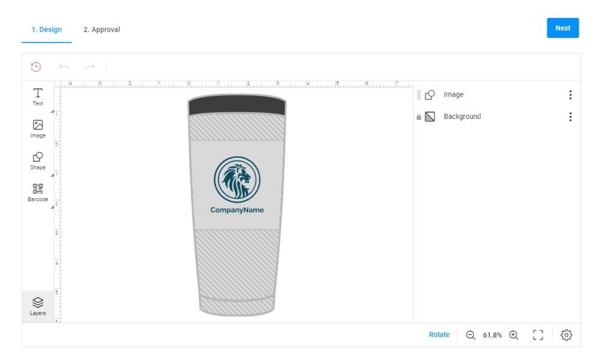Click the Next button
This screenshot has height=364, width=601.
(563, 28)
